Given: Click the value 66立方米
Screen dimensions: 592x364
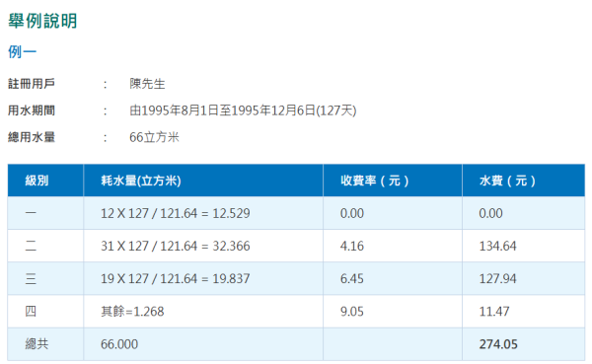Looking at the screenshot, I should pyautogui.click(x=154, y=137).
